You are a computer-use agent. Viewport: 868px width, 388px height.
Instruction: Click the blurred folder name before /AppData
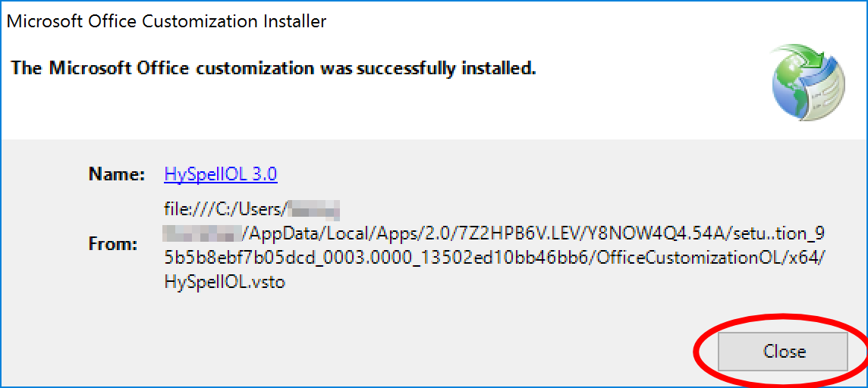[x=202, y=234]
